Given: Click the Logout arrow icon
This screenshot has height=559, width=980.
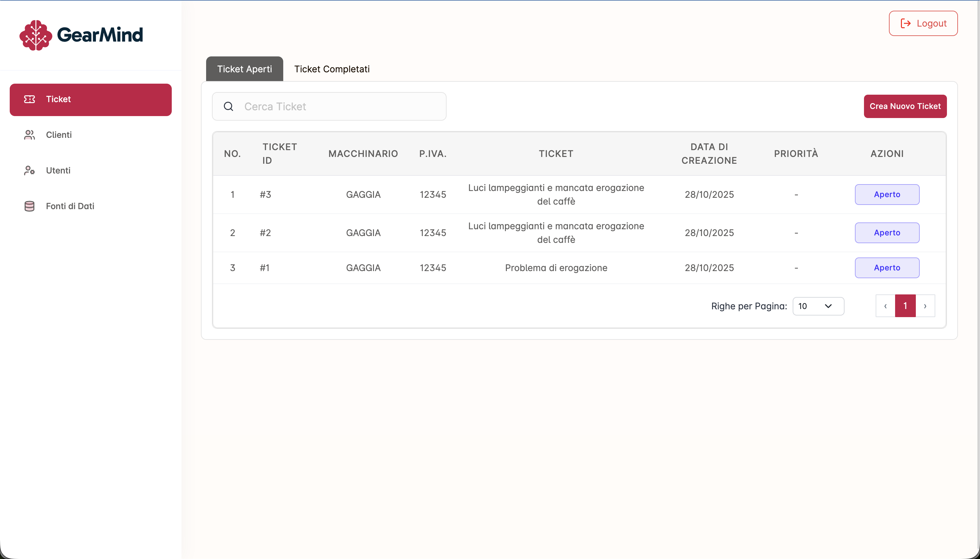Looking at the screenshot, I should pos(905,23).
